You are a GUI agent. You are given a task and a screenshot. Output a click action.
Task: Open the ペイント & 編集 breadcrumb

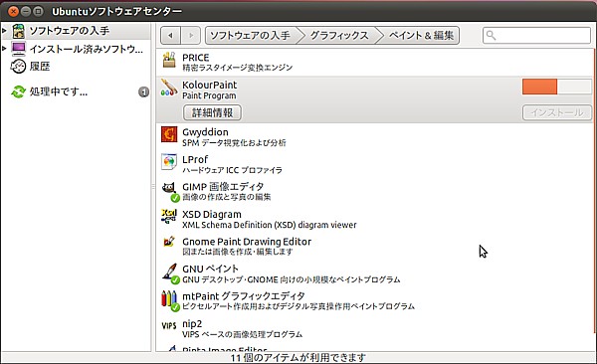[x=421, y=36]
